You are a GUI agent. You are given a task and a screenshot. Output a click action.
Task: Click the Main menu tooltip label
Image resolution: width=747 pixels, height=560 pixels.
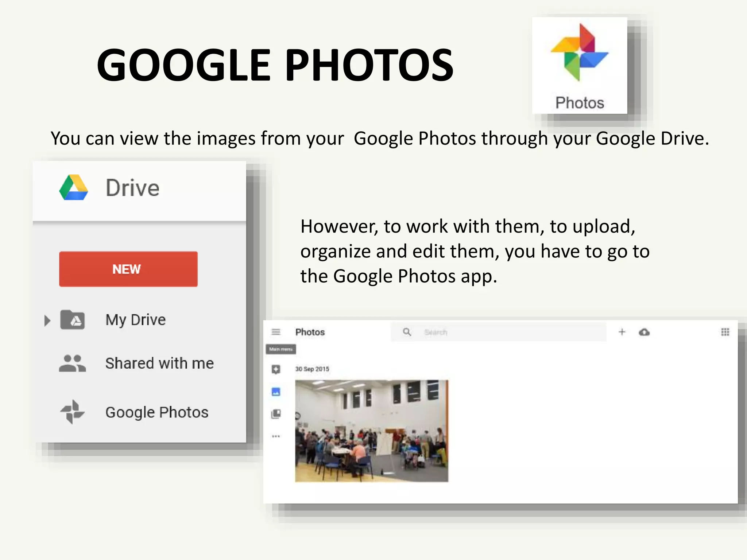coord(281,349)
